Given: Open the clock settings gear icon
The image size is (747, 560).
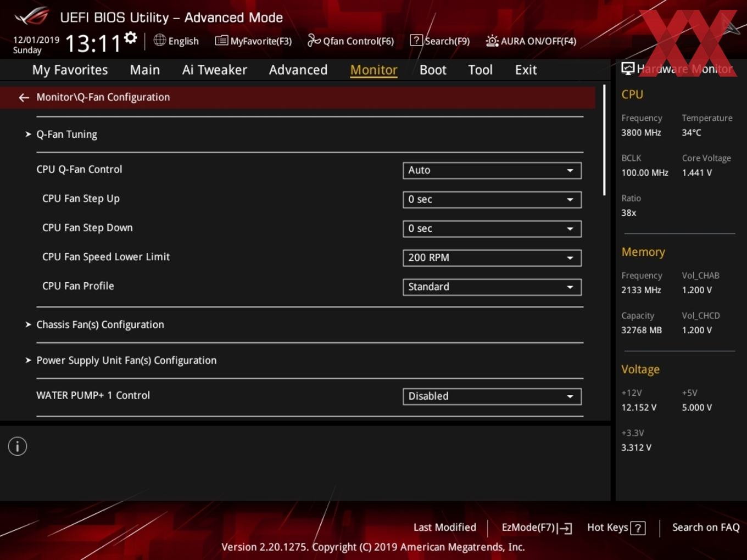Looking at the screenshot, I should click(131, 37).
